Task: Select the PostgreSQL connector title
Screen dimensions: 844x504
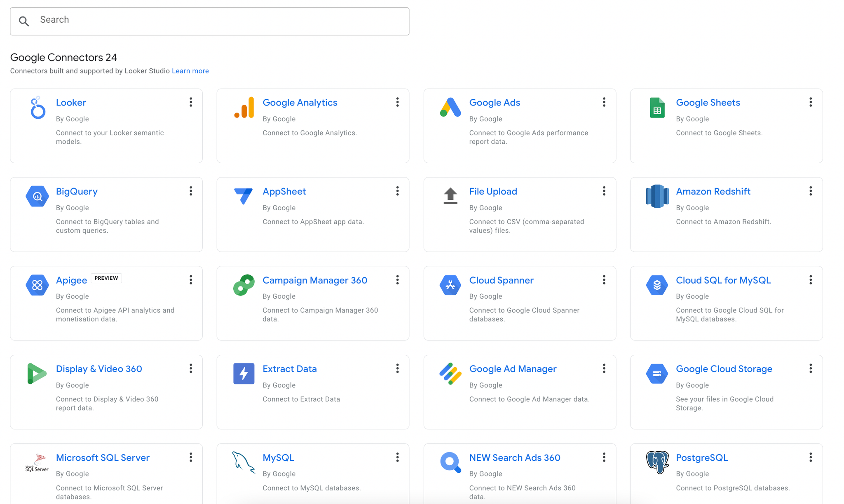Action: [702, 458]
